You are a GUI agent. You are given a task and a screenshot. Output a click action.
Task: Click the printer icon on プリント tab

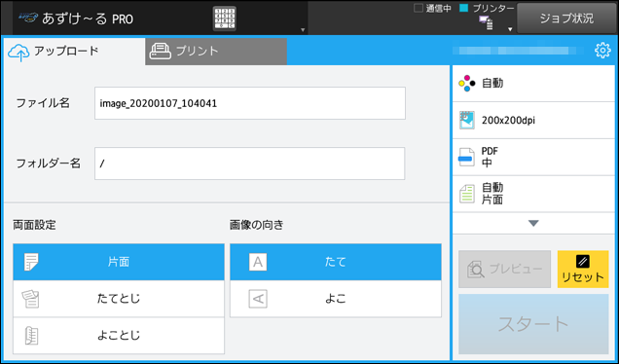pos(161,51)
